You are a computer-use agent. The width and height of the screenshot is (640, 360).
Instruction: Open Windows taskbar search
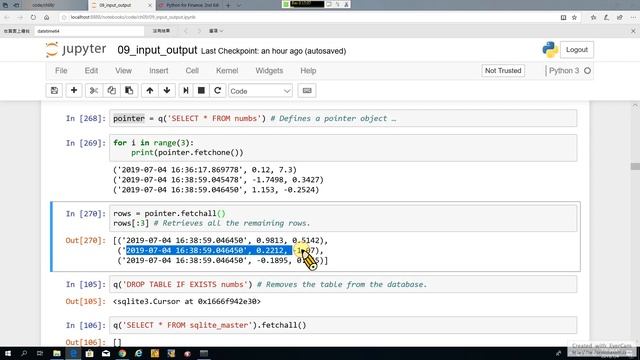coord(24,353)
